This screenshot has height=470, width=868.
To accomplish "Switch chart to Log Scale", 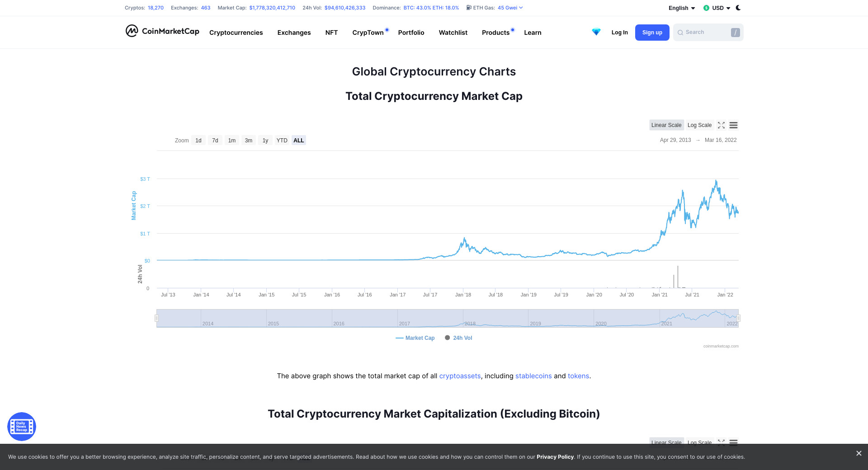I will [x=699, y=125].
